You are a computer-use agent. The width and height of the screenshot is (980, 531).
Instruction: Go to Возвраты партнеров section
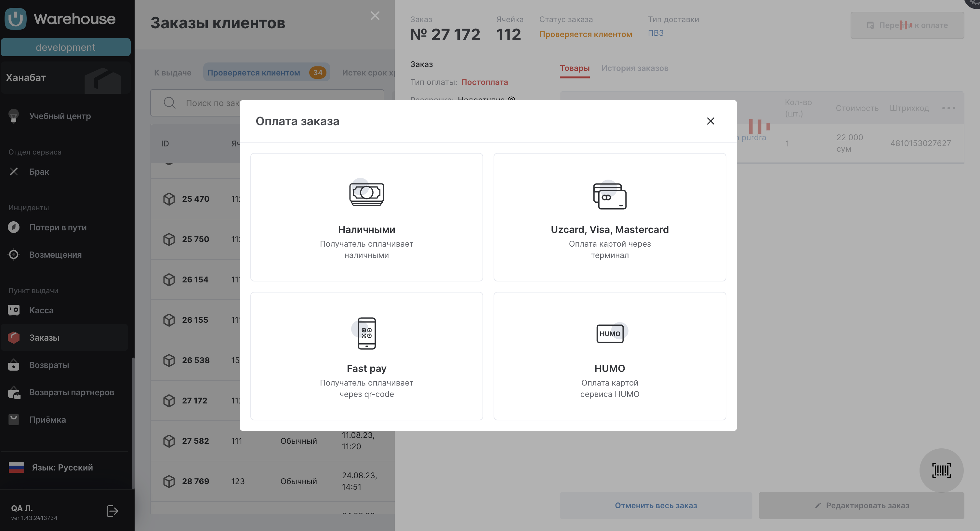coord(72,392)
